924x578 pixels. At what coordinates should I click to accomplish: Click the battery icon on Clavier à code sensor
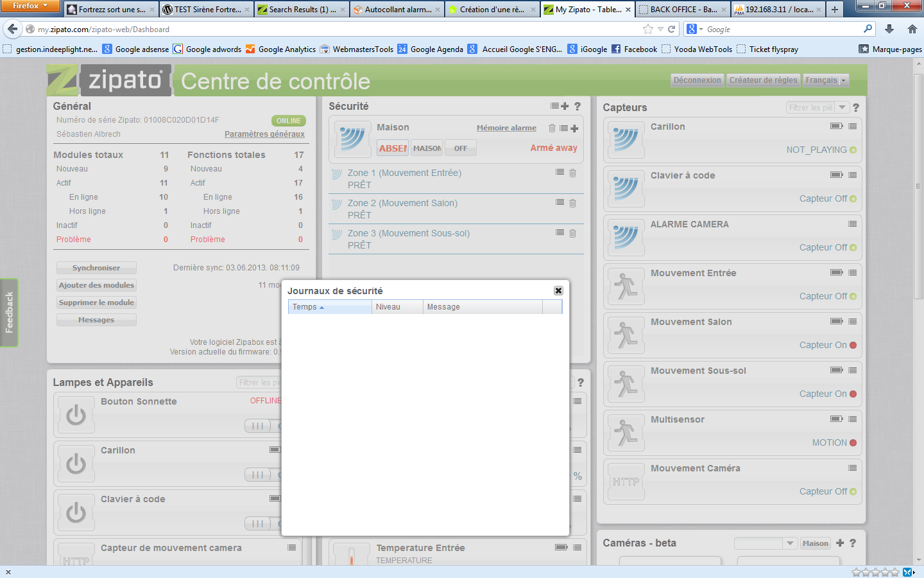[836, 175]
